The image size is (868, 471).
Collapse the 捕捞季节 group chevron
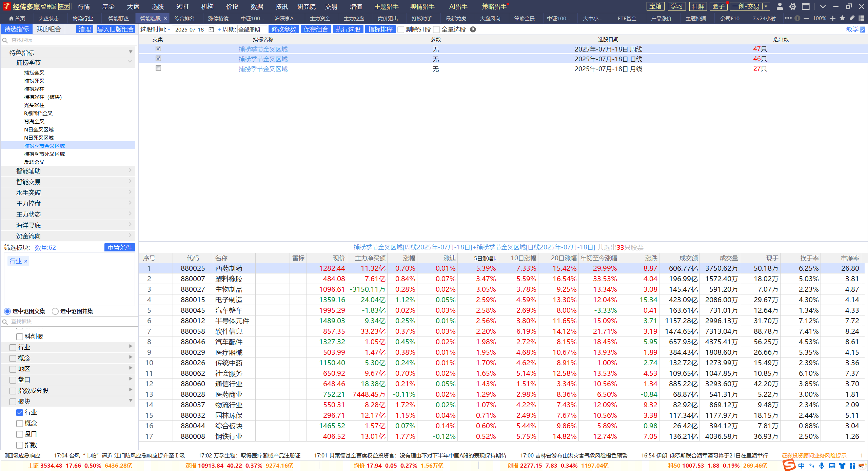click(130, 62)
